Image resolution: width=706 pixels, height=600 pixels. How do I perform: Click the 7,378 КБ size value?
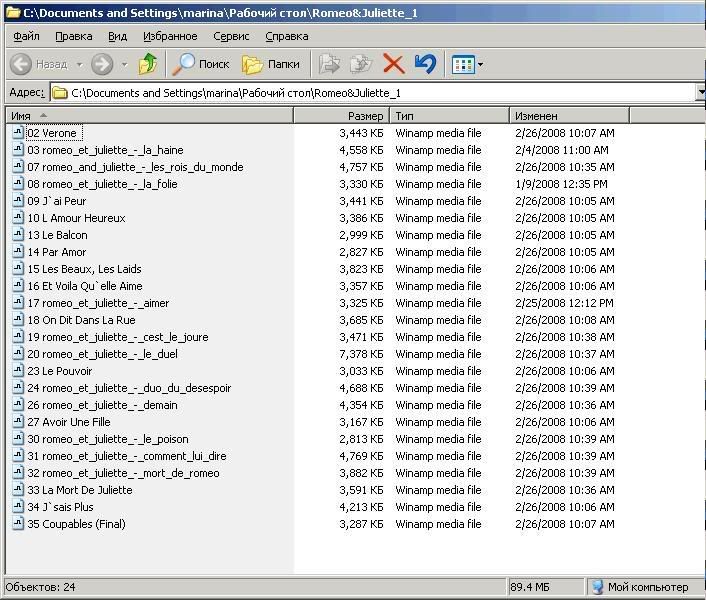click(x=361, y=354)
